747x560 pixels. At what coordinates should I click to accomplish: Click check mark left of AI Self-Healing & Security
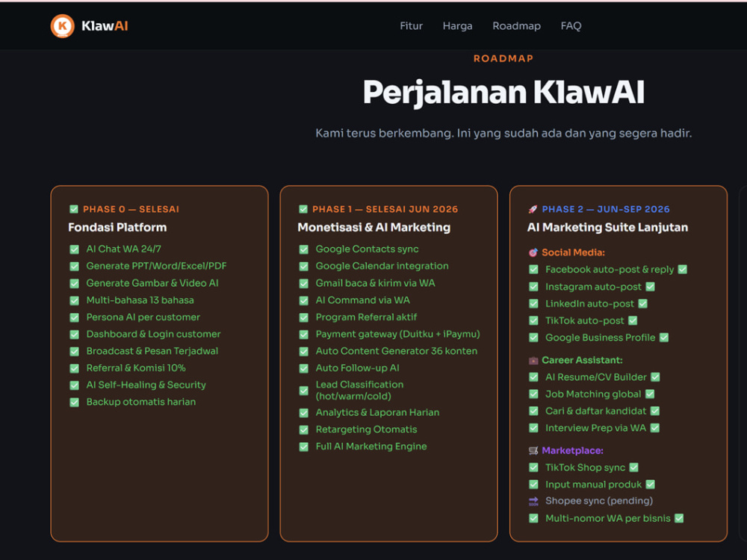tap(74, 385)
